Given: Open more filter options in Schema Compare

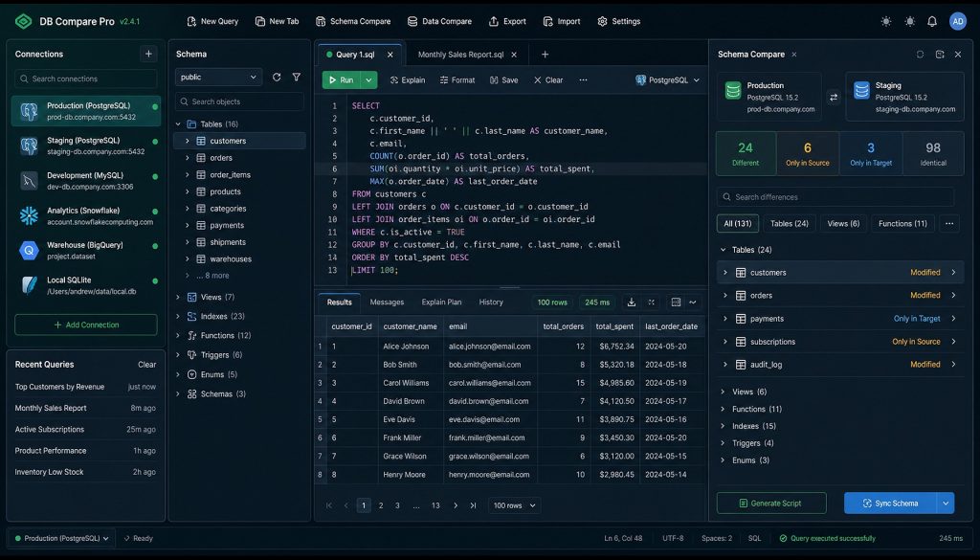Looking at the screenshot, I should [949, 224].
